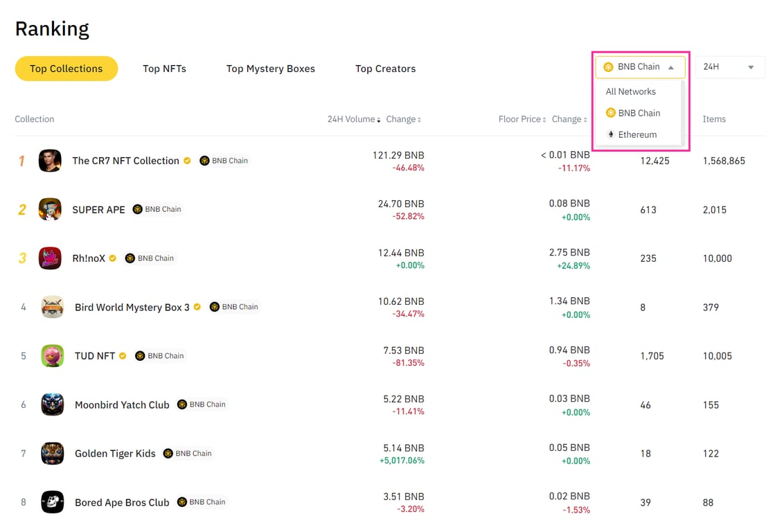This screenshot has height=532, width=775.
Task: Toggle sorting on the Floor Price column
Action: pos(521,118)
